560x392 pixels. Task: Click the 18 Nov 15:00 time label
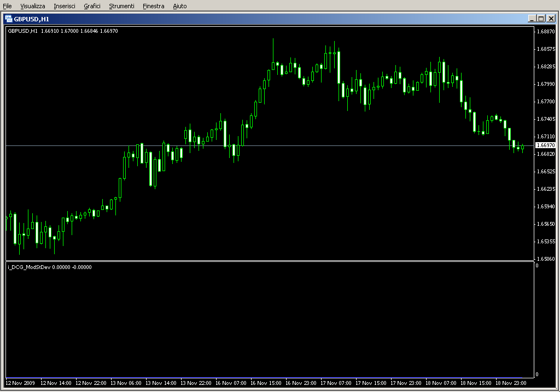tap(476, 383)
